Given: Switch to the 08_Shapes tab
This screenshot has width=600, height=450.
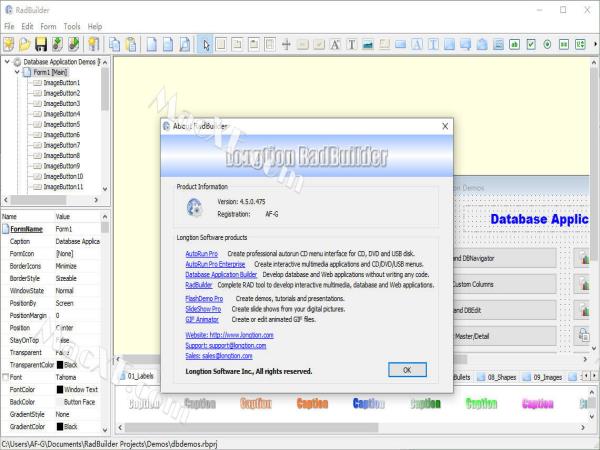Looking at the screenshot, I should click(497, 377).
